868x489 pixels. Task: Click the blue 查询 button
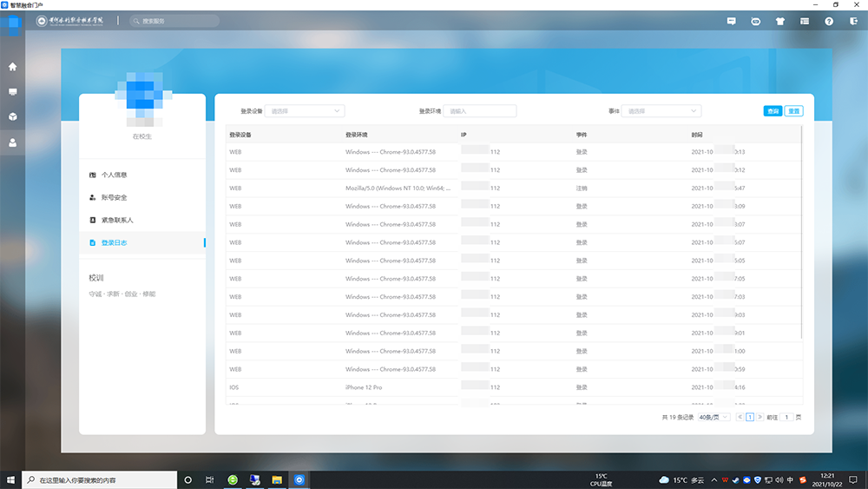pyautogui.click(x=773, y=111)
